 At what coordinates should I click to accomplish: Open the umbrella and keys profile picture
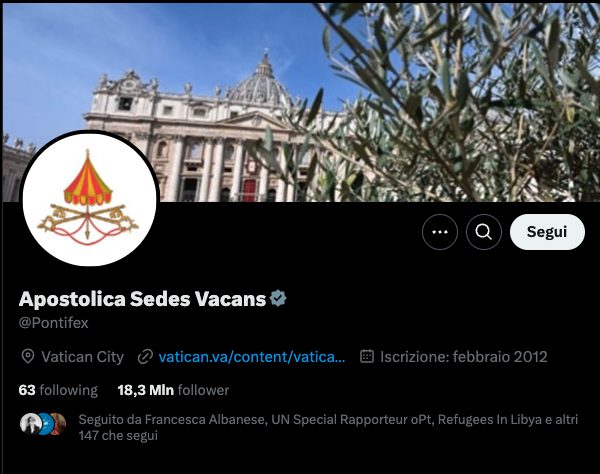(89, 199)
